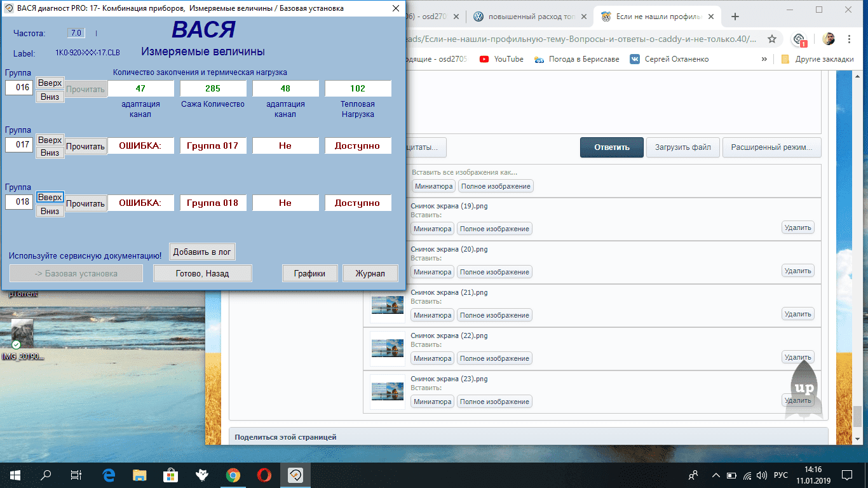Open the volume speaker icon
868x488 pixels.
tap(761, 475)
